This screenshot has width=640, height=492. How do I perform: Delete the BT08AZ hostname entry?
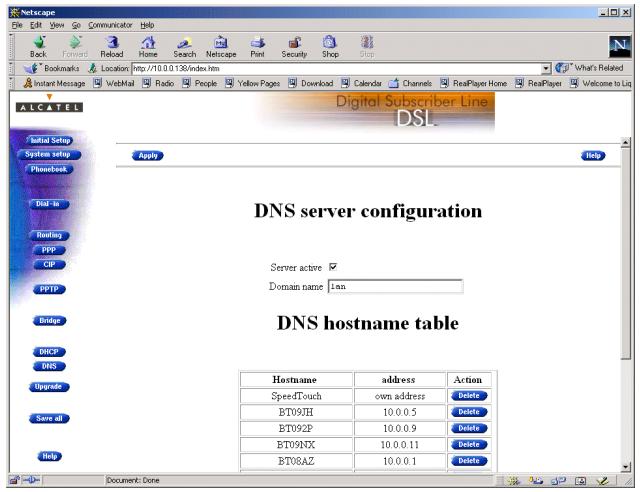point(469,461)
